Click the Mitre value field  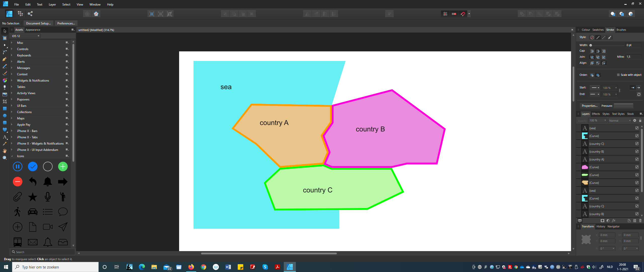coord(633,57)
